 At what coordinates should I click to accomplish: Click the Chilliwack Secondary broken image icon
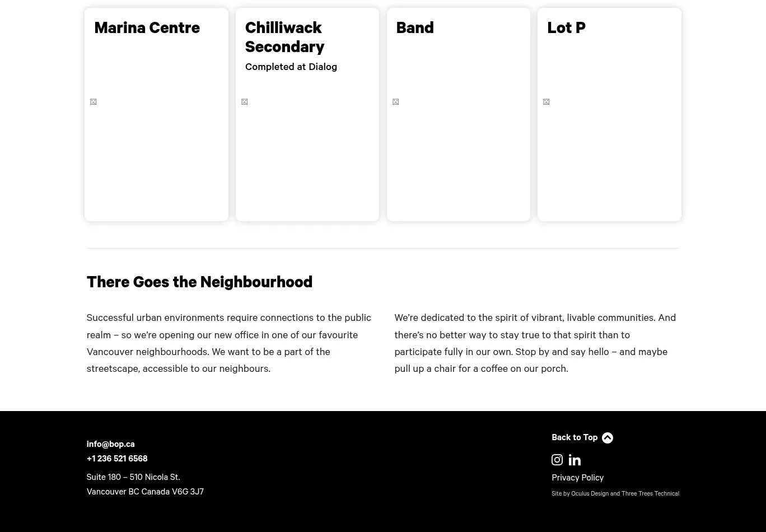click(245, 102)
